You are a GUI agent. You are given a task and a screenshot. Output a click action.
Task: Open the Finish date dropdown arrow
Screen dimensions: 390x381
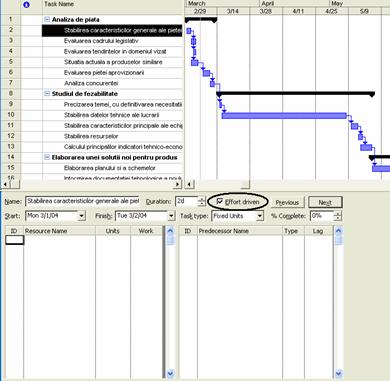tap(171, 216)
